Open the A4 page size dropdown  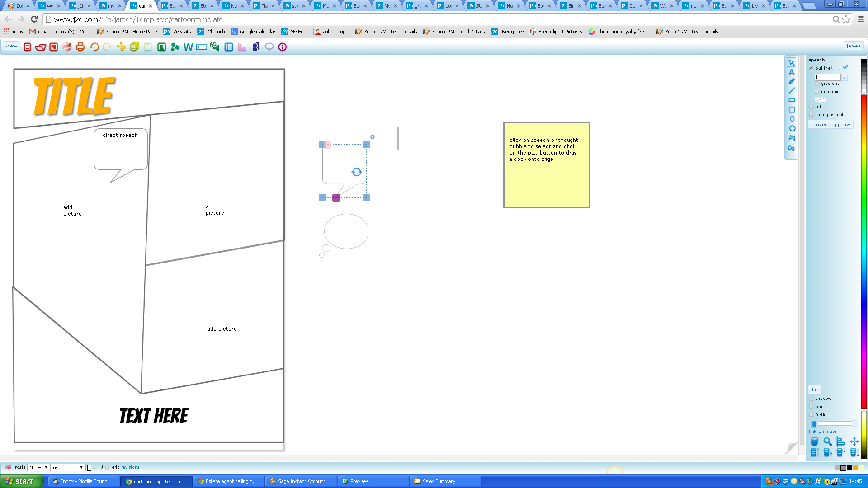point(68,468)
